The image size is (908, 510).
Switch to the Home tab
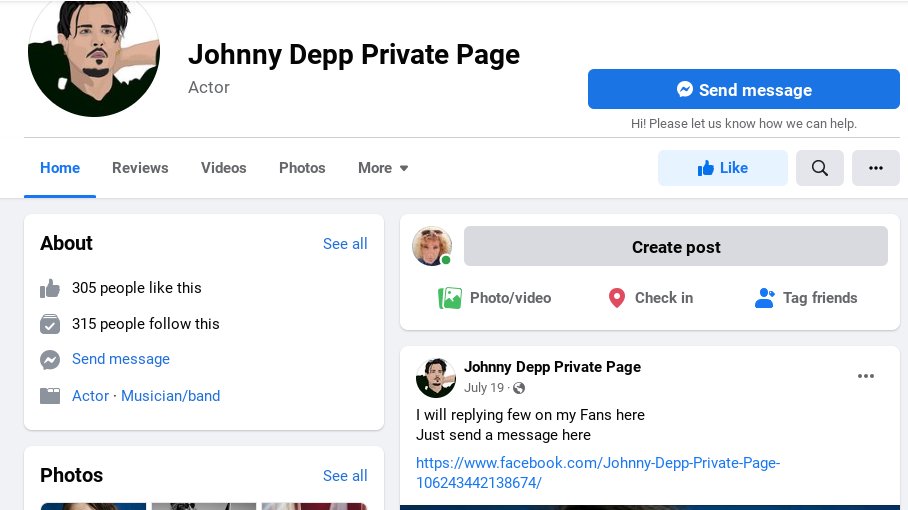[60, 168]
